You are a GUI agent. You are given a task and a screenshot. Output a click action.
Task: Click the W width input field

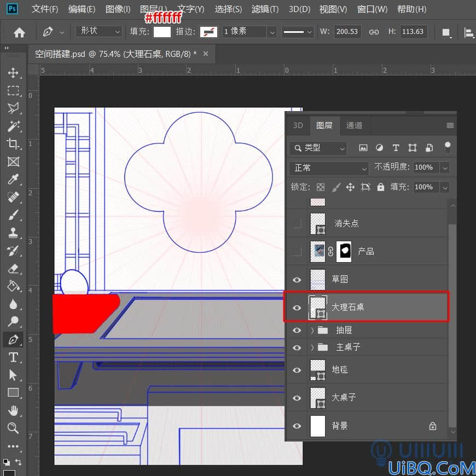click(x=347, y=32)
